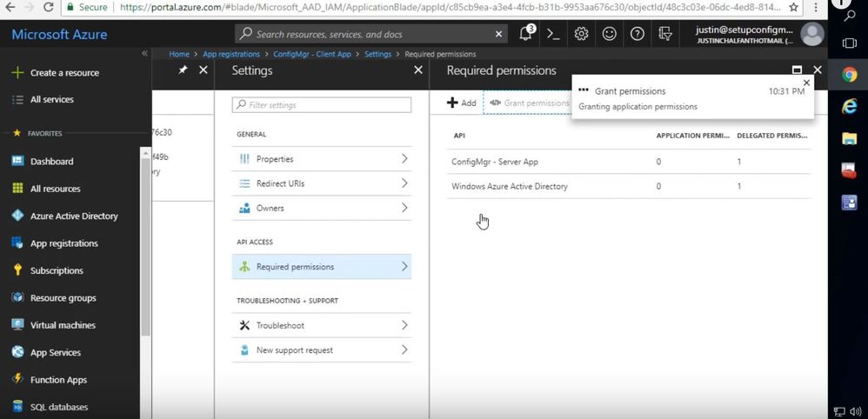Pin the blade with pin icon
868x419 pixels.
pos(183,70)
